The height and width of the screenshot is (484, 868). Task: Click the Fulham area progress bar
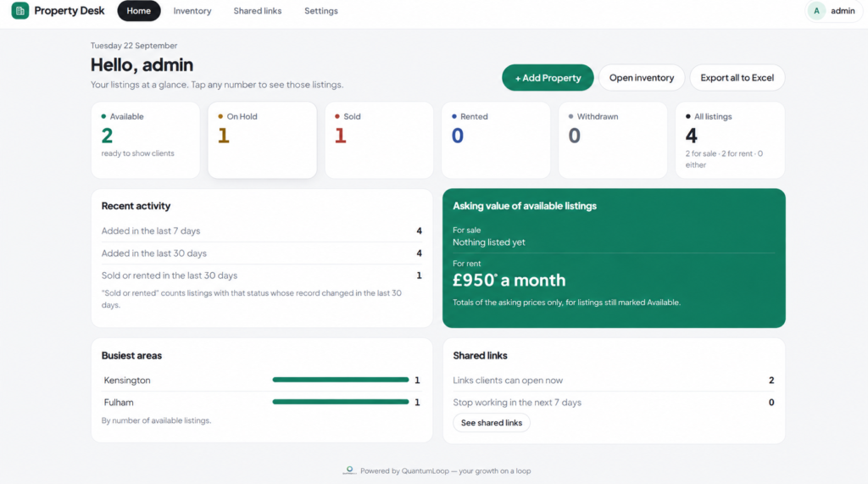341,402
